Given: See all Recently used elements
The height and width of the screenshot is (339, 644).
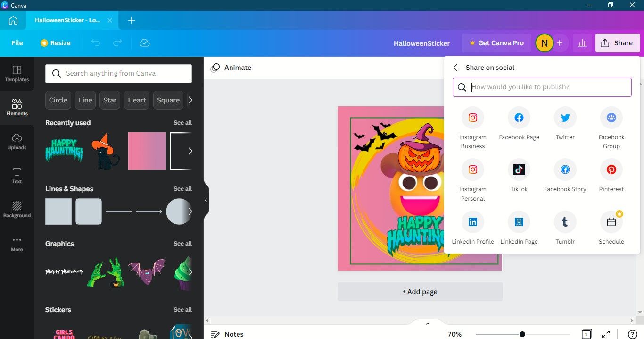Looking at the screenshot, I should pyautogui.click(x=182, y=123).
